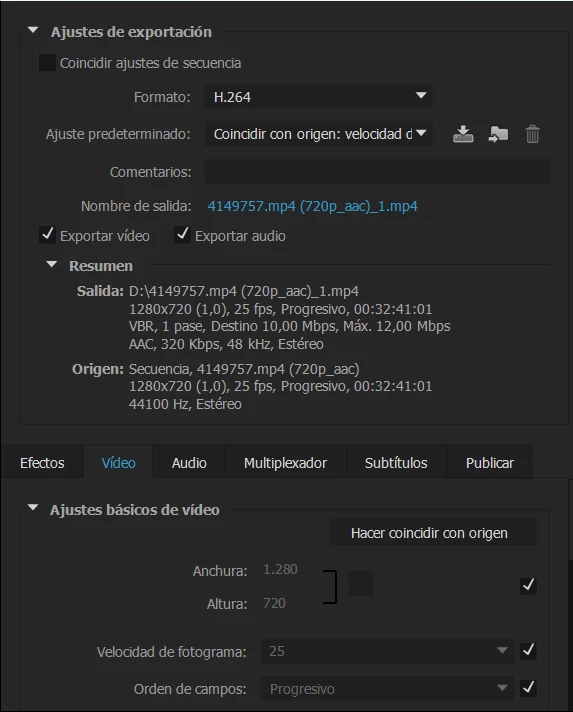Click the output name 4149757.mp4 link

click(x=312, y=206)
